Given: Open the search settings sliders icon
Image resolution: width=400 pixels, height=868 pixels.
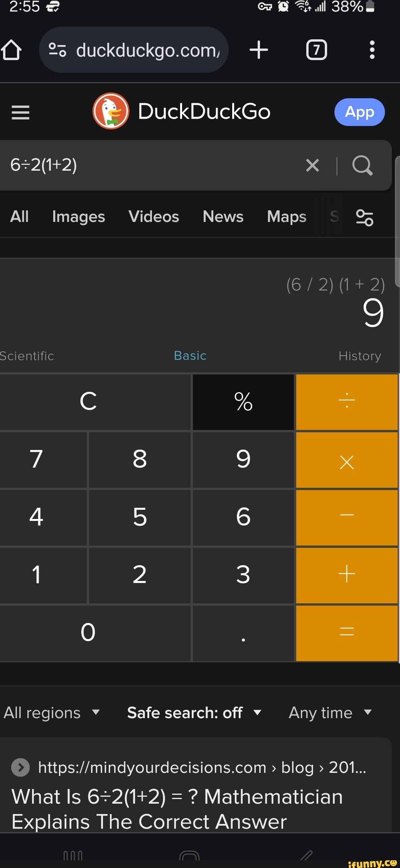Looking at the screenshot, I should [x=365, y=217].
